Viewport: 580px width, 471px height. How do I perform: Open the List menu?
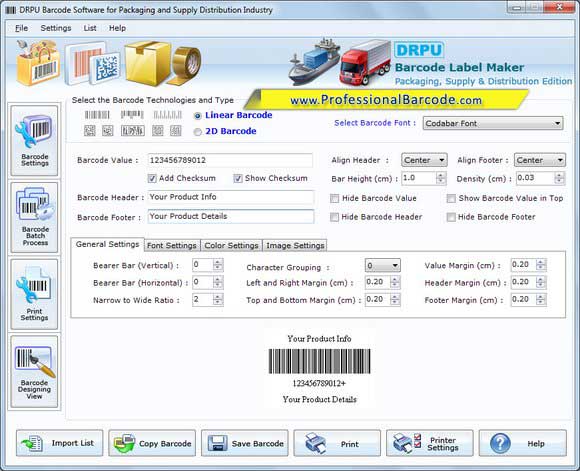(90, 28)
